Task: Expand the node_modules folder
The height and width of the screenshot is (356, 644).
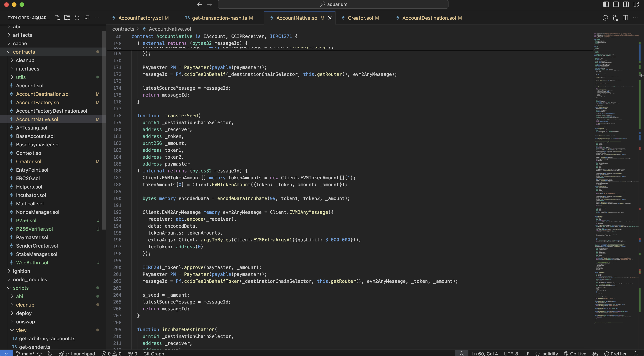Action: pos(30,280)
